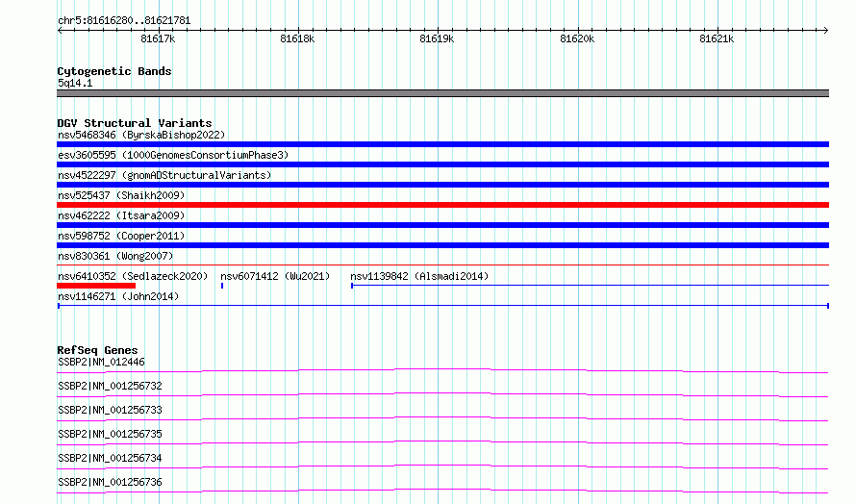Click the nsv525437 (Shaikh2009) label
The width and height of the screenshot is (856, 504).
121,195
